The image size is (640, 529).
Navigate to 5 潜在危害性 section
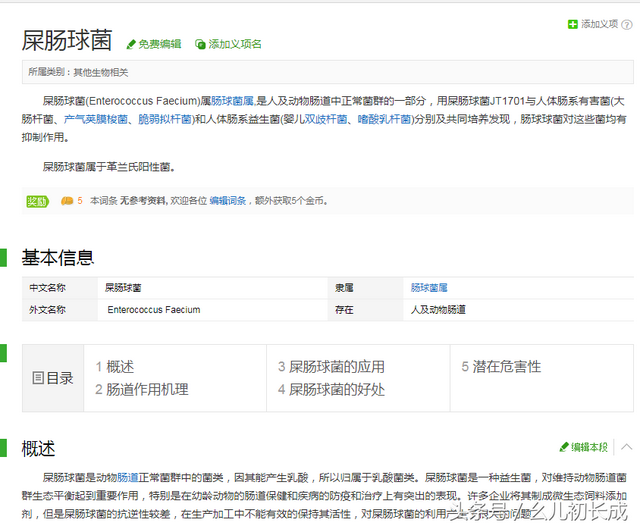click(x=501, y=367)
